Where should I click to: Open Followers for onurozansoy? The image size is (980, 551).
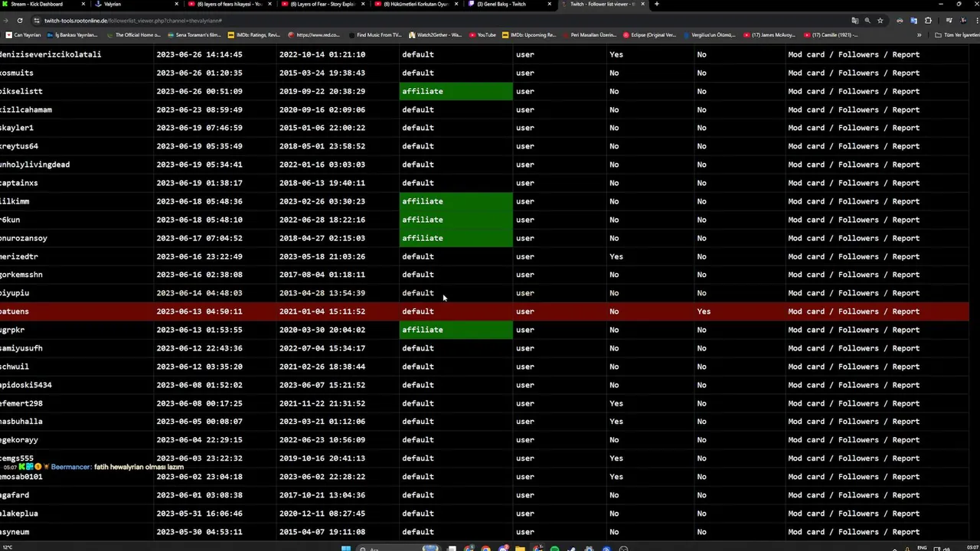pos(858,238)
